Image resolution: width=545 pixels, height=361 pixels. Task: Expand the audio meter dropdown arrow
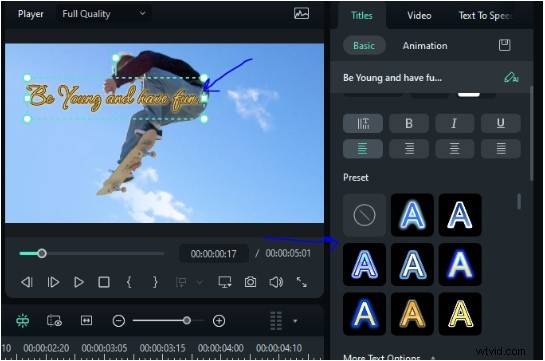pyautogui.click(x=295, y=321)
